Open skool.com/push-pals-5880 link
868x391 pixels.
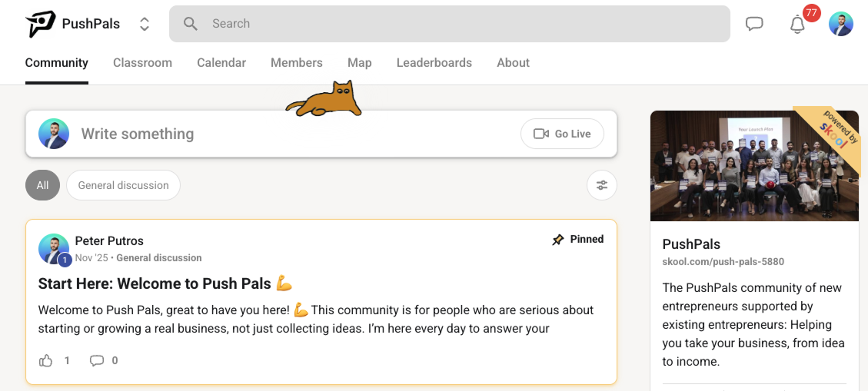723,262
